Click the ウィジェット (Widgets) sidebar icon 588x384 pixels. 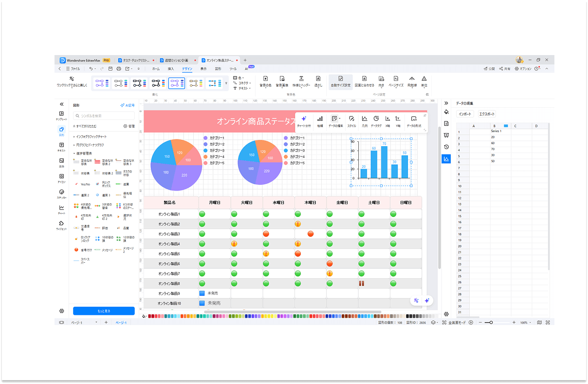(62, 225)
